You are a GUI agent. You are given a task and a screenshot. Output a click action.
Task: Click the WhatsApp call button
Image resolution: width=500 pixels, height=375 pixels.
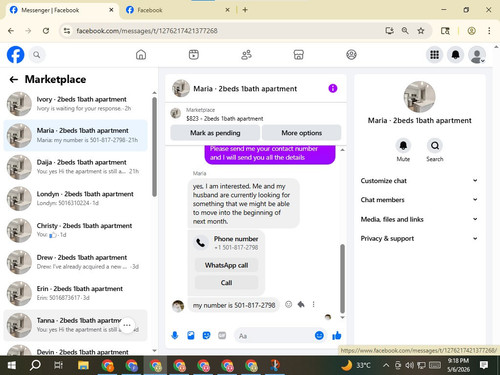(x=226, y=265)
